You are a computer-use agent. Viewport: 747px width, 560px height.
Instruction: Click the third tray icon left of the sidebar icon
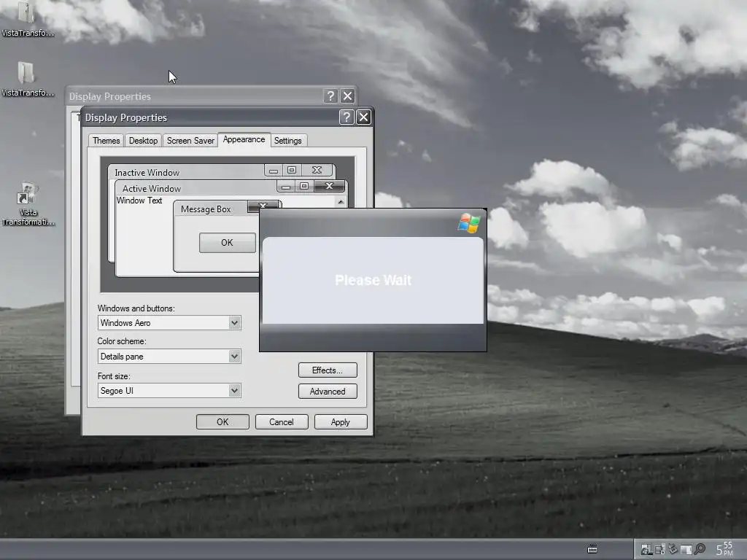click(673, 549)
